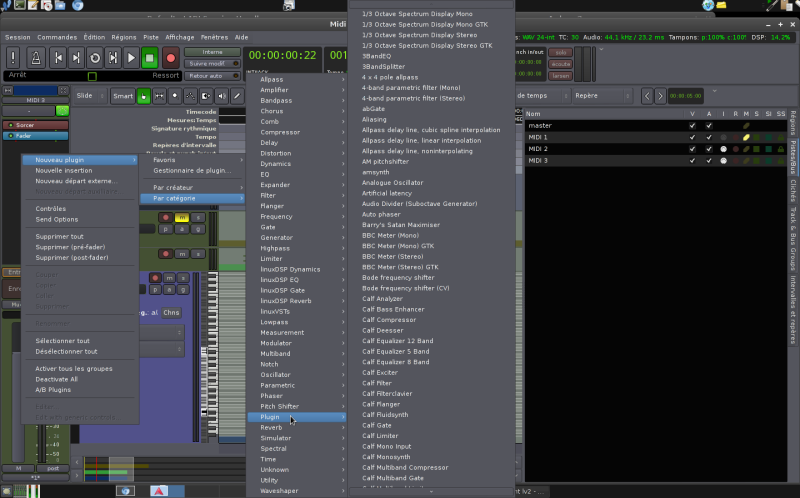Screen dimensions: 800x498
Task: Open the Régions menu
Action: [124, 37]
